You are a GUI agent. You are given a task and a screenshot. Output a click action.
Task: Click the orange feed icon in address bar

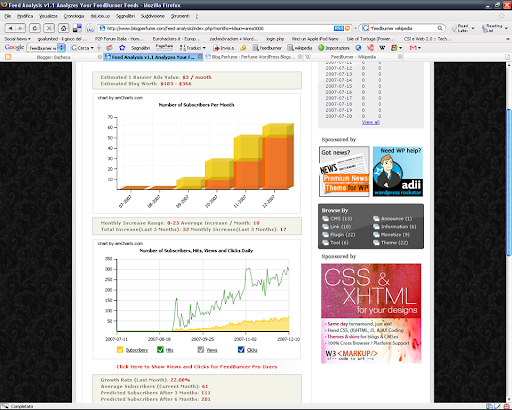pos(347,28)
